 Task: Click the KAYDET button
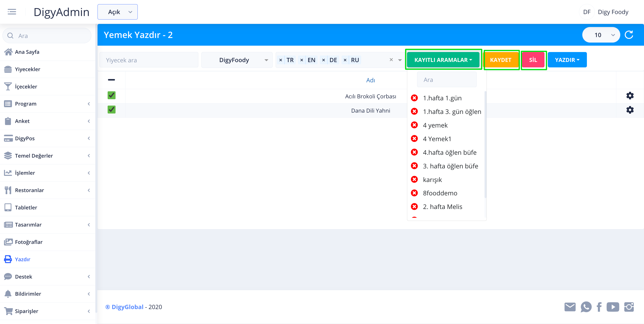point(501,60)
